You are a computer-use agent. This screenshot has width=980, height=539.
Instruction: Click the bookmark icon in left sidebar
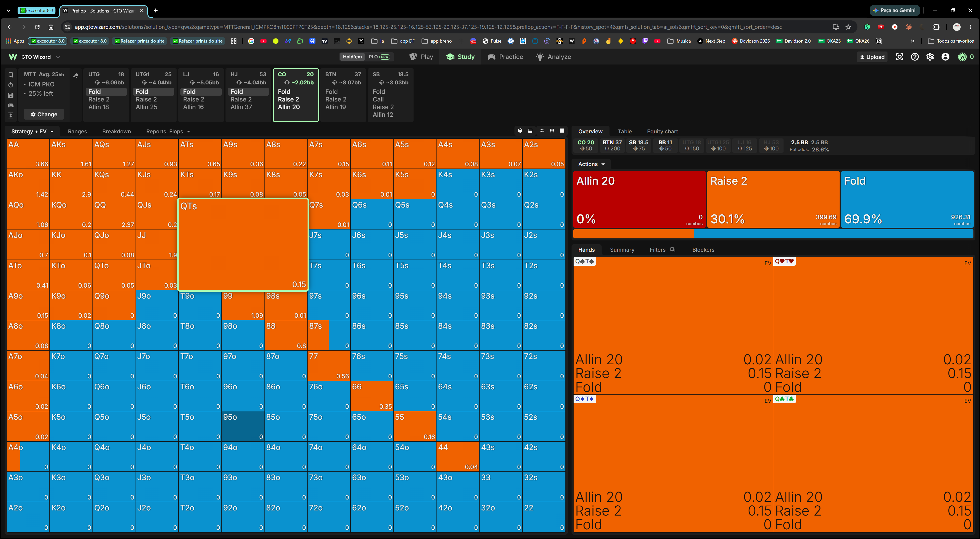coord(11,75)
